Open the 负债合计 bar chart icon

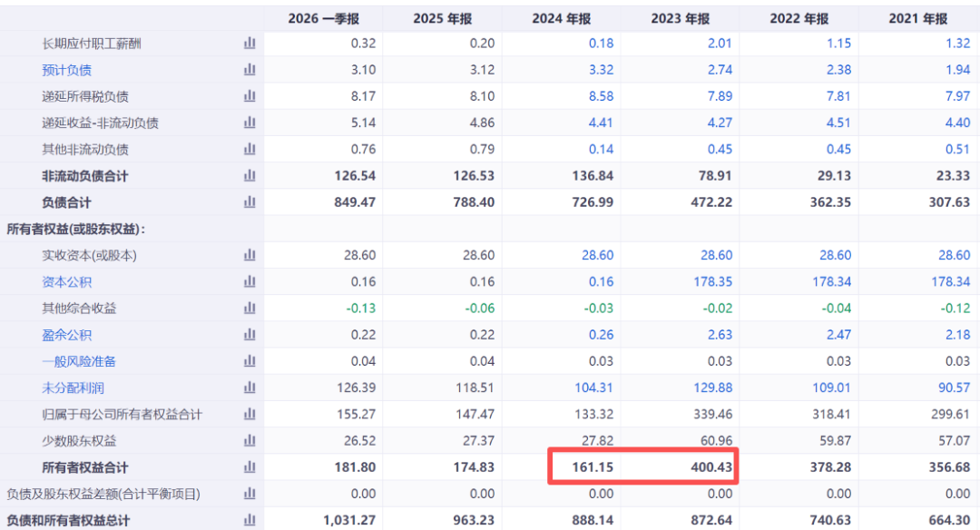pyautogui.click(x=250, y=201)
